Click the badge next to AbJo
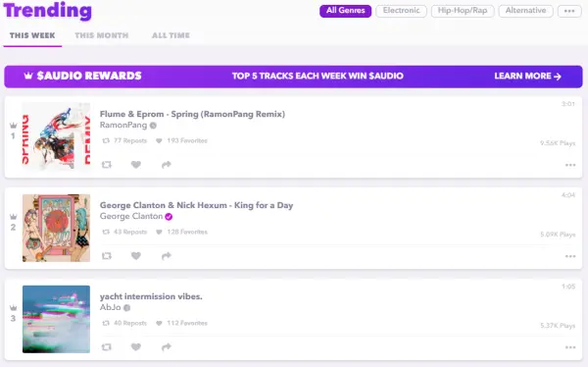This screenshot has width=588, height=367. coord(127,308)
